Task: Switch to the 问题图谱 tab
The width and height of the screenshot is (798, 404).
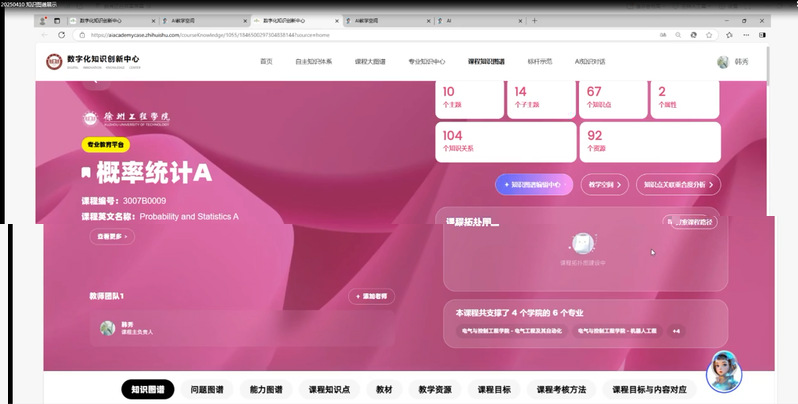Action: click(x=206, y=389)
